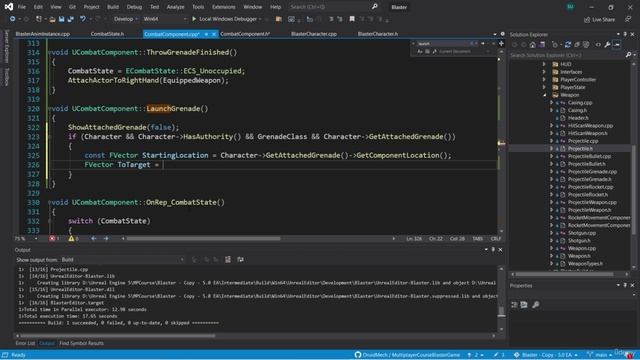Viewport: 640px width, 360px height.
Task: Toggle preview selected items in Solution Explorer
Action: [x=617, y=44]
